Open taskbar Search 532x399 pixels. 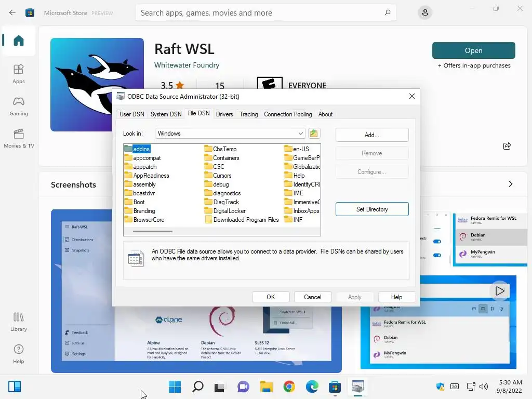pyautogui.click(x=198, y=387)
